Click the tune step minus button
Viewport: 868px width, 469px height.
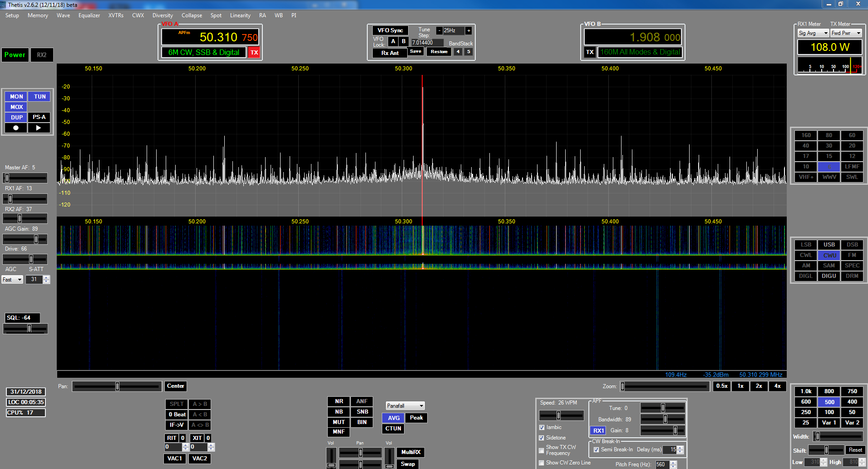tap(439, 30)
